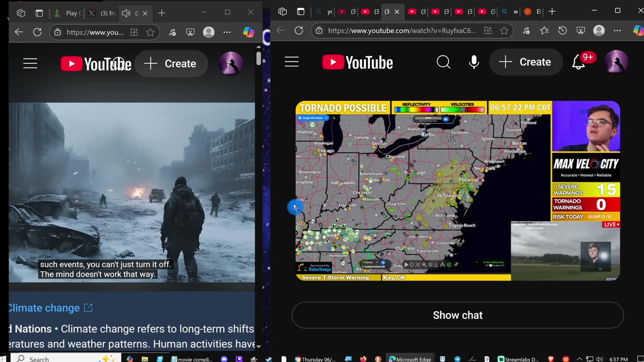Screen dimensions: 644x362
Task: Open the Windows taskbar Search box
Action: click(x=65, y=359)
